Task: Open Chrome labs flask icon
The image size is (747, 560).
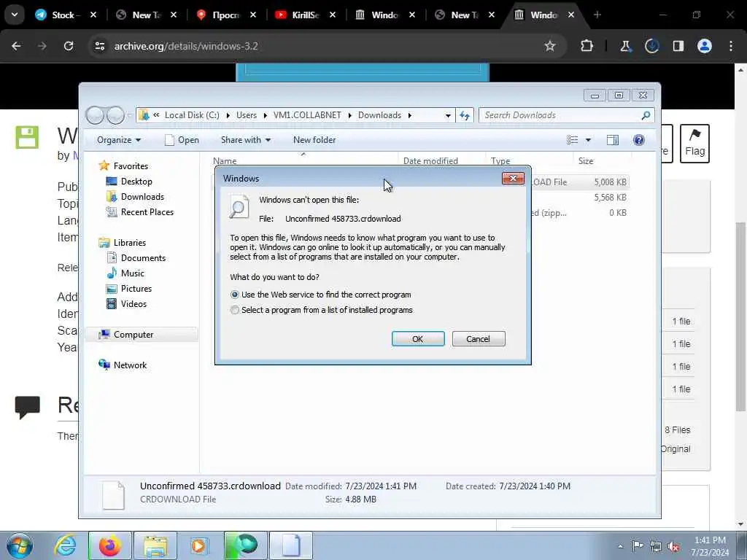Action: pyautogui.click(x=625, y=46)
